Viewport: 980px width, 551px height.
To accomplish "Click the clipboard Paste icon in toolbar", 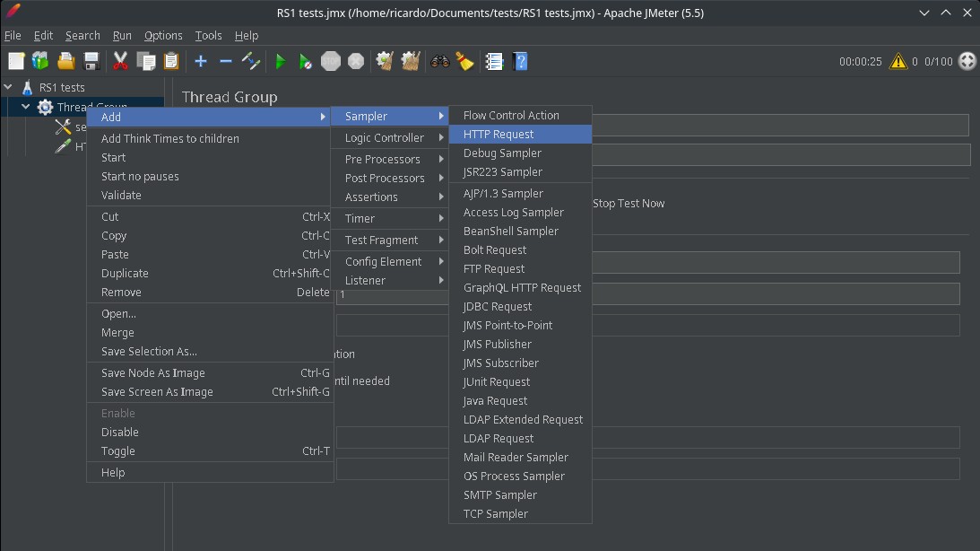I will pos(170,61).
